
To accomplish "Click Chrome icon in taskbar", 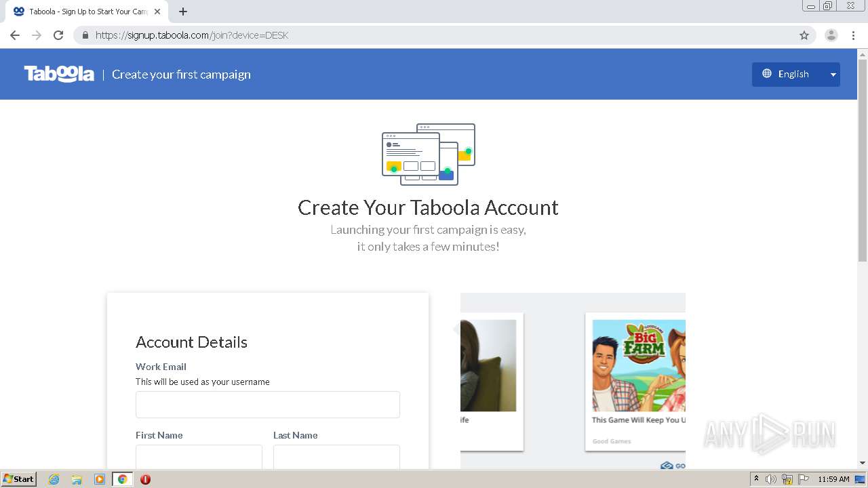I will [122, 479].
